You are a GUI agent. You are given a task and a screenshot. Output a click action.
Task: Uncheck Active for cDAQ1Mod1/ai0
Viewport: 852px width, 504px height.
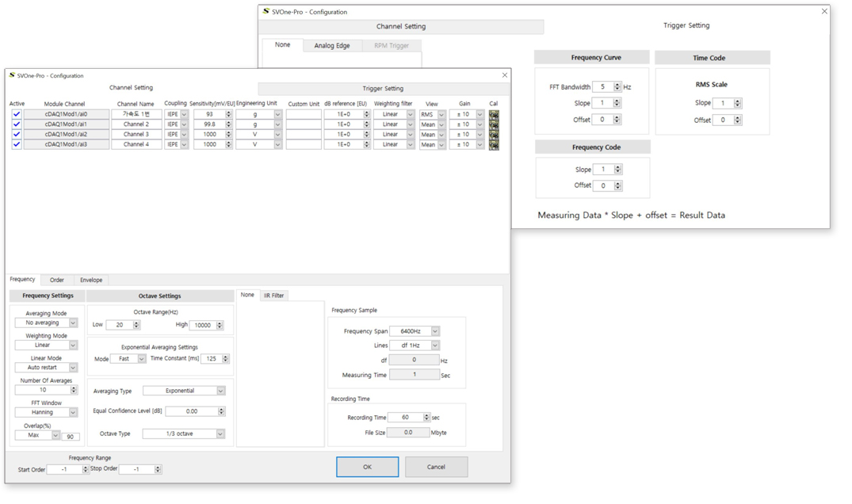pos(17,115)
